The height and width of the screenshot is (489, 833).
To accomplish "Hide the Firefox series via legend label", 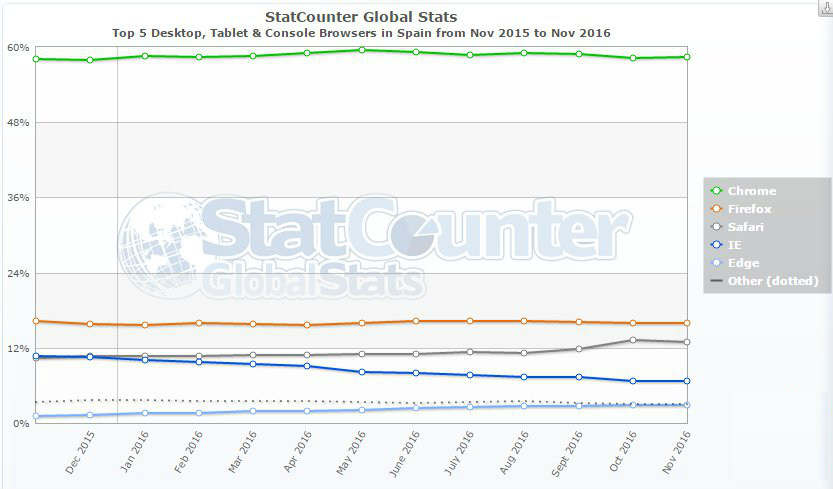I will coord(749,209).
